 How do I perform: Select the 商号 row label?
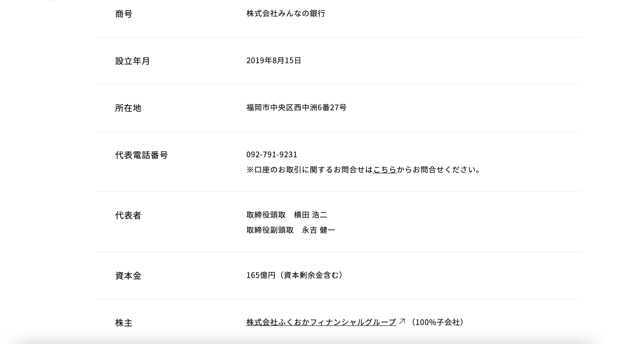tap(123, 14)
